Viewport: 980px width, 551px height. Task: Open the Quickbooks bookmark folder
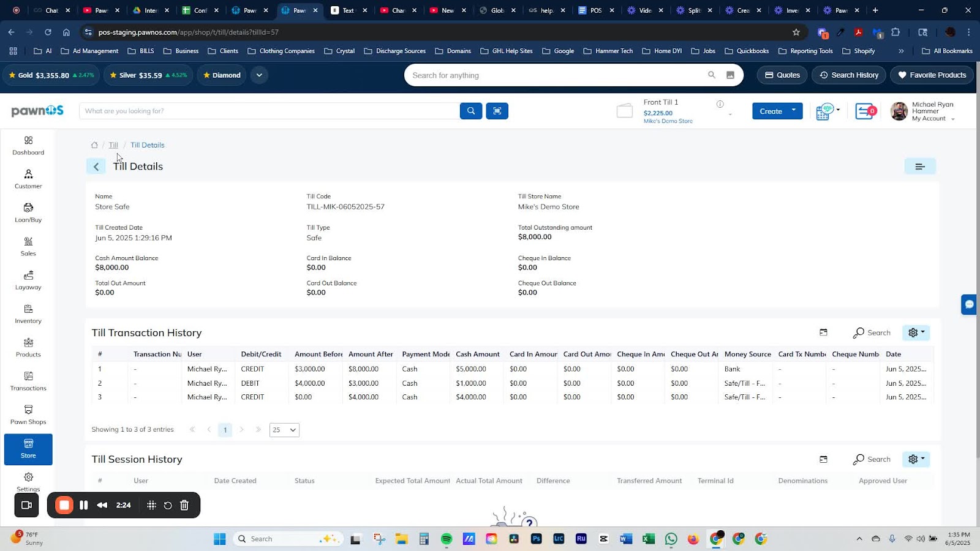(747, 51)
